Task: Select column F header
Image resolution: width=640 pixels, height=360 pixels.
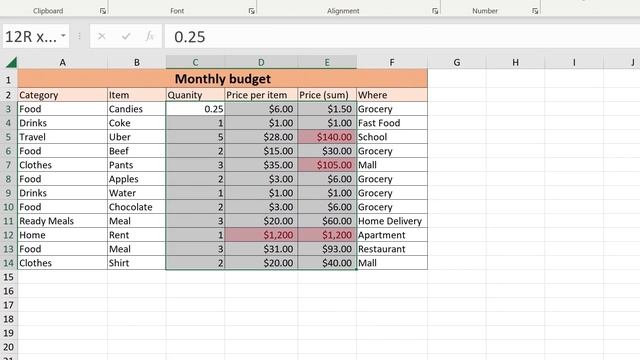Action: pos(392,62)
